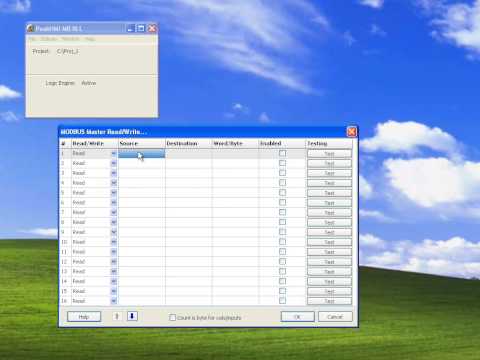
Task: Expand the Read/Write combo in row 8
Action: 114,222
